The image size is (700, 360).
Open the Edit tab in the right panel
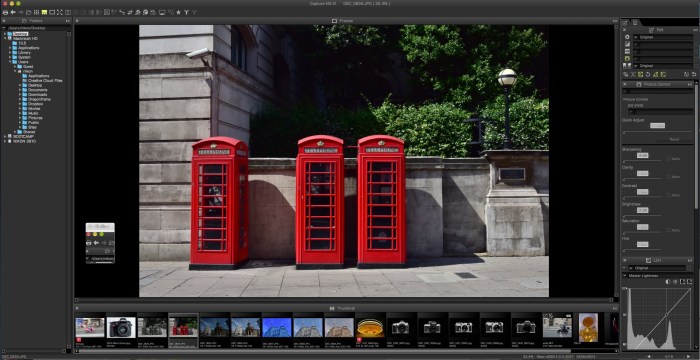pyautogui.click(x=625, y=22)
